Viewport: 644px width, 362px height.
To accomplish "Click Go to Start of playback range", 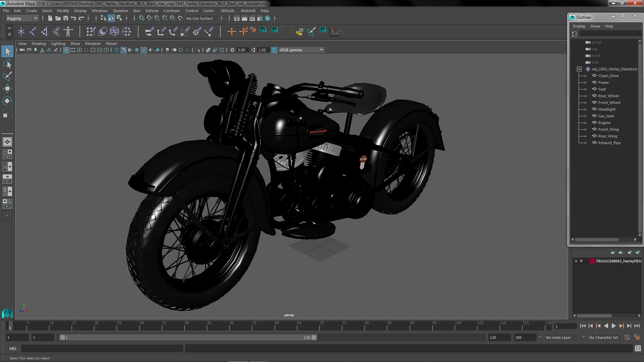I will click(x=583, y=326).
